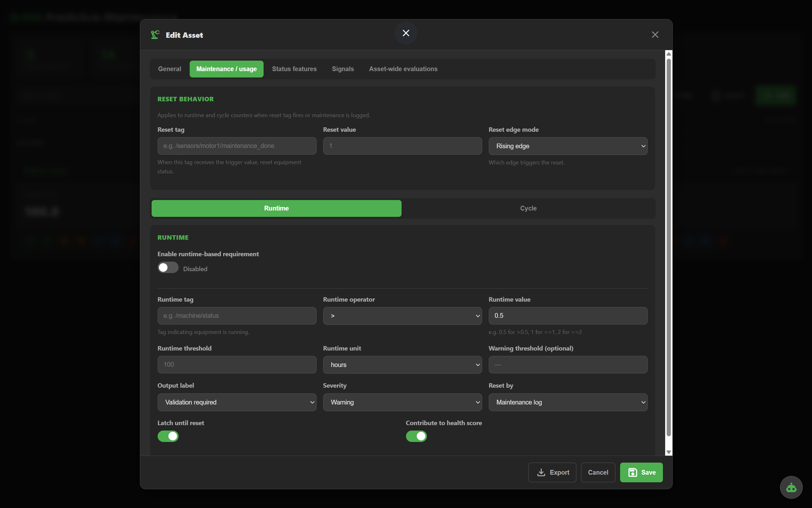The image size is (812, 508).
Task: Click the scrollbar down arrow
Action: click(668, 452)
